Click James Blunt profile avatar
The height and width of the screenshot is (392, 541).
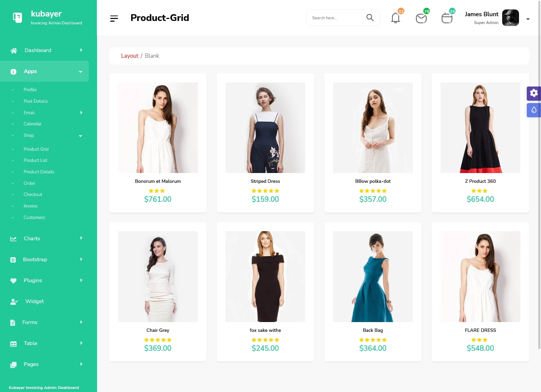(x=511, y=18)
